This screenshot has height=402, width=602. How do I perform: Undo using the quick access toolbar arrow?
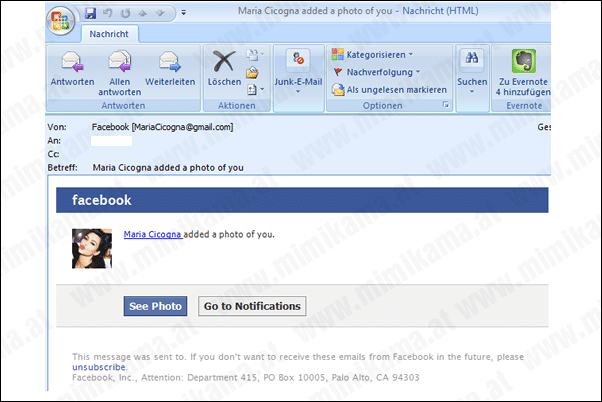coord(108,13)
